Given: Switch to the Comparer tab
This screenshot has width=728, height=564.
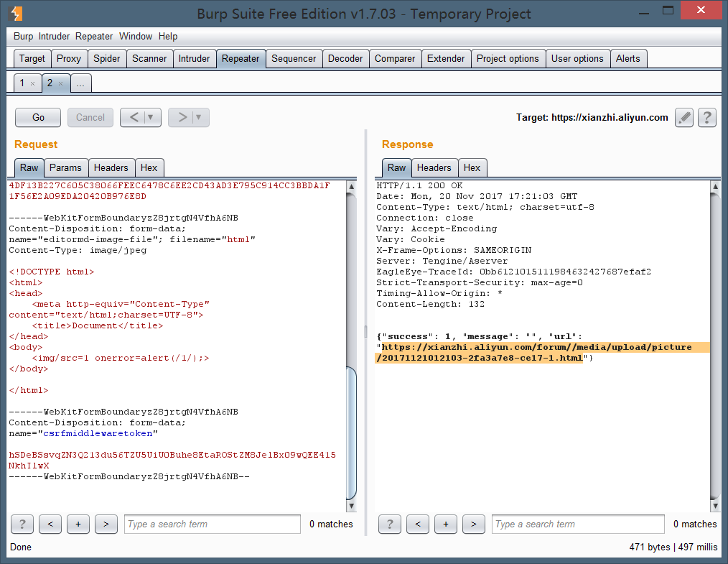Looking at the screenshot, I should (395, 58).
